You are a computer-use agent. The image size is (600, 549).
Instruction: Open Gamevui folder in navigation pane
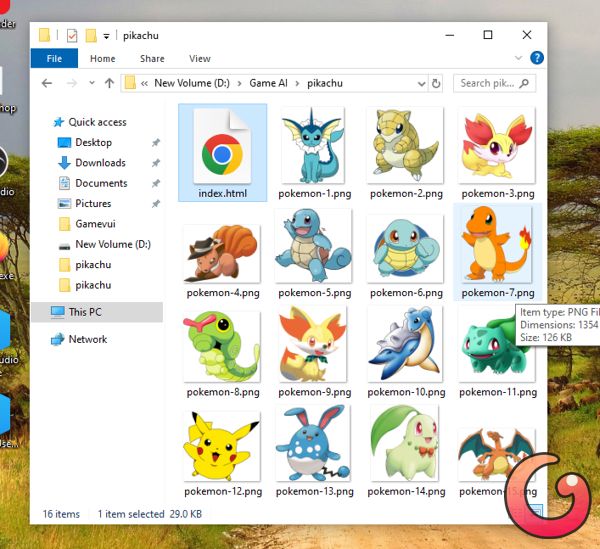95,223
